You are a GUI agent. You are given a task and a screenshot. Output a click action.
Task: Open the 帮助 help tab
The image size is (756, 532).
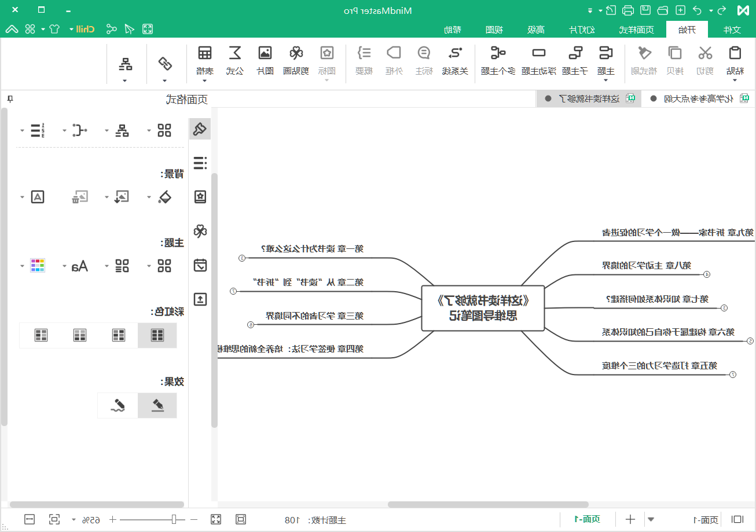[452, 30]
